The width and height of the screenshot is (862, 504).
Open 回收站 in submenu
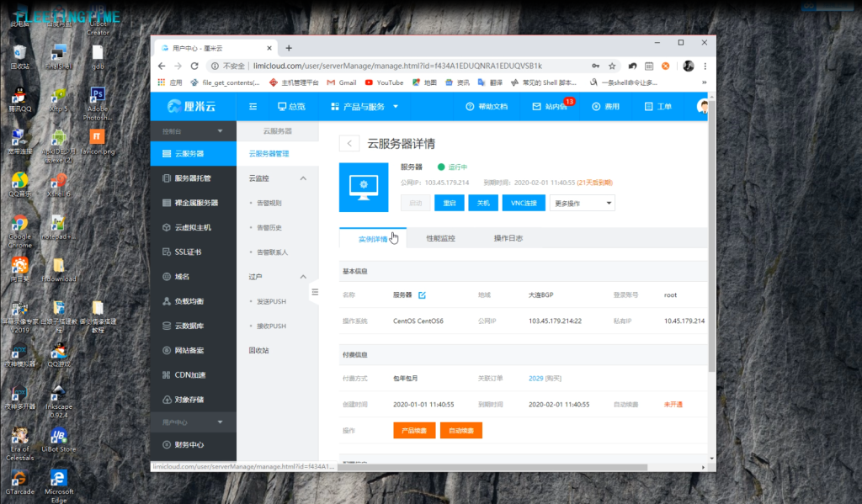[258, 350]
